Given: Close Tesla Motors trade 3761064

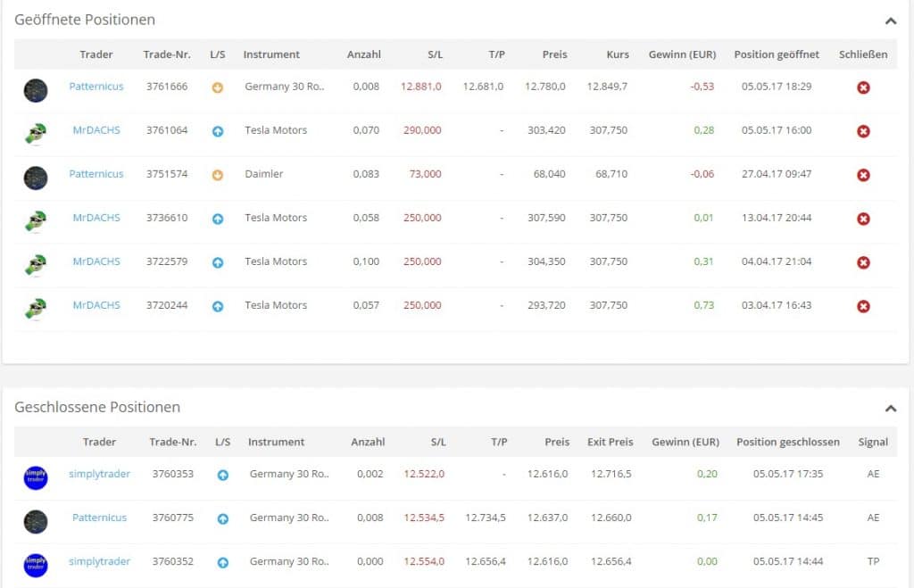Looking at the screenshot, I should pos(863,131).
